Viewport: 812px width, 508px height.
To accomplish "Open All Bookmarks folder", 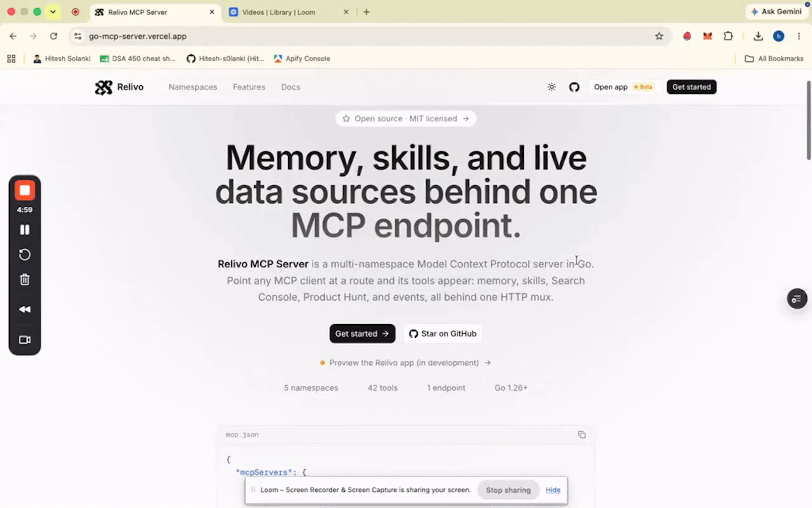I will point(774,58).
